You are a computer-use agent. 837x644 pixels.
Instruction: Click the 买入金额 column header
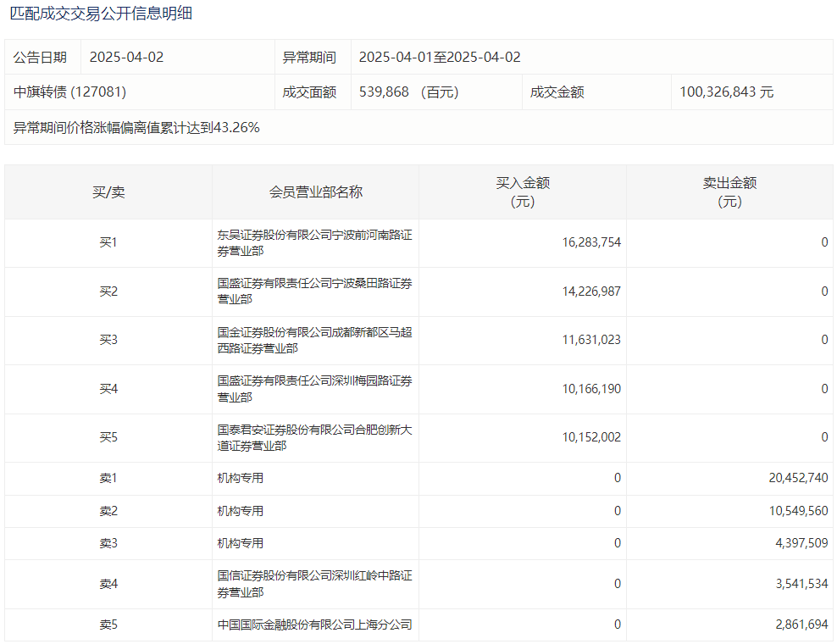point(523,192)
